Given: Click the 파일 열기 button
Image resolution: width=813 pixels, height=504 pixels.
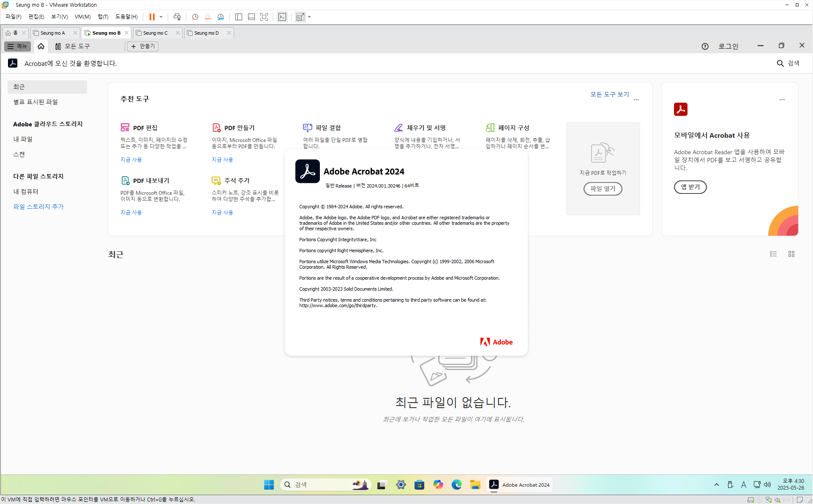Looking at the screenshot, I should (603, 188).
